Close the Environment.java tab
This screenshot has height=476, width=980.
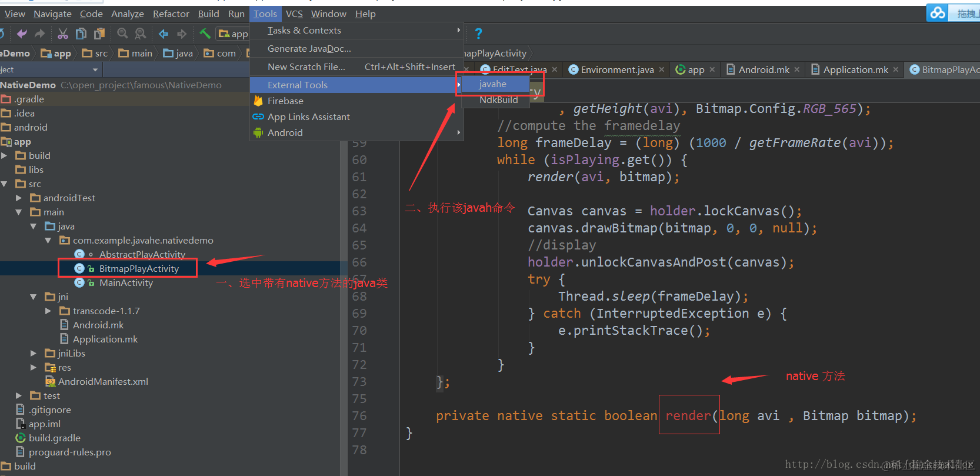(x=662, y=69)
